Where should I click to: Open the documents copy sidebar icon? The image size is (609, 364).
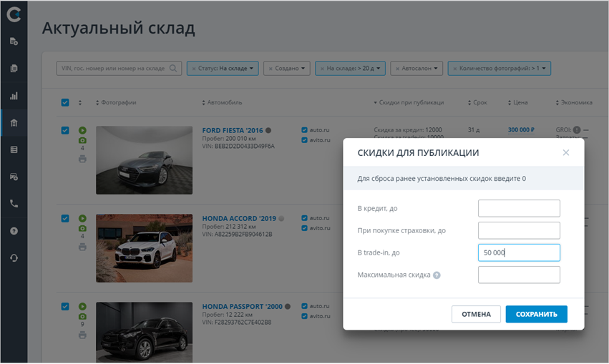click(14, 69)
